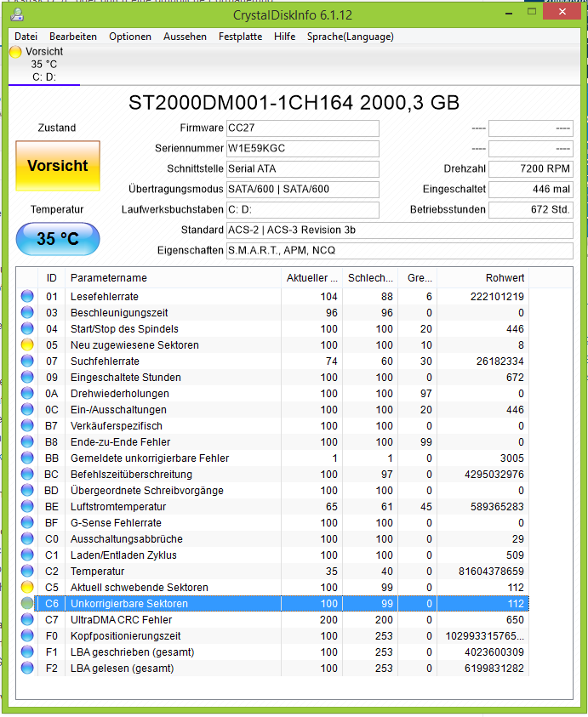Click blue status icon for Befehlszeitüberschreitung
Viewport: 588px width, 717px height.
27,475
